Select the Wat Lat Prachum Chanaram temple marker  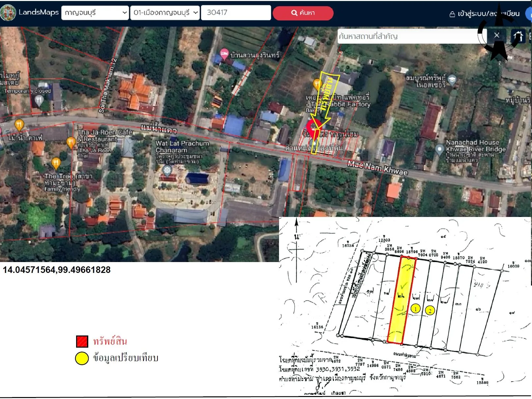167,171
